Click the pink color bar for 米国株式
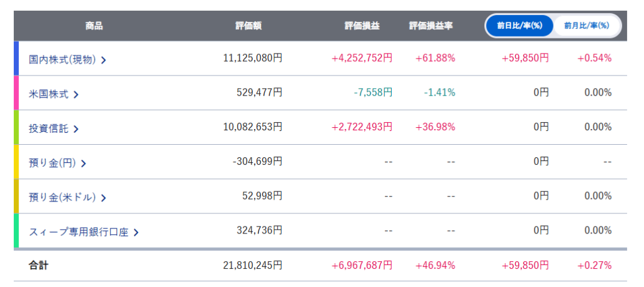The image size is (644, 287). coord(16,93)
